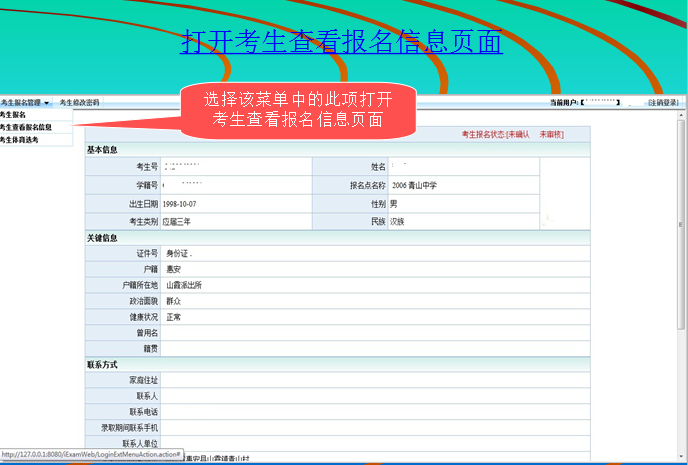
Task: Click the 注销登录 logout link
Action: [662, 103]
